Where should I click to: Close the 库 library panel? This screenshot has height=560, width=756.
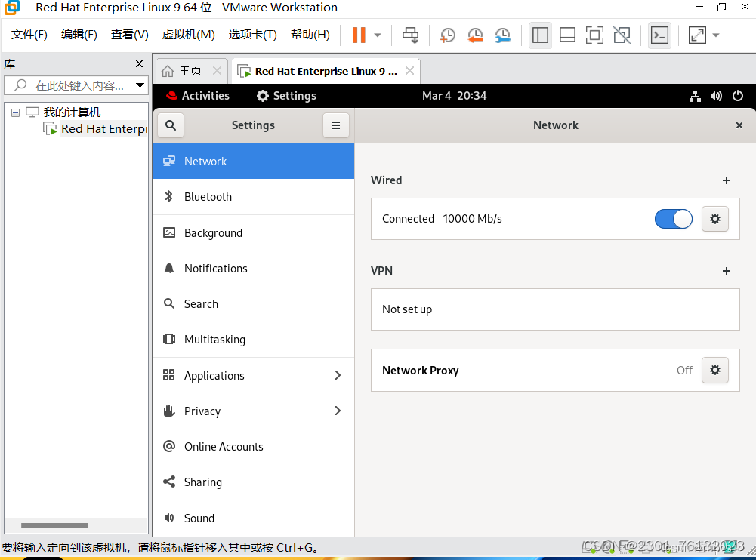[139, 63]
